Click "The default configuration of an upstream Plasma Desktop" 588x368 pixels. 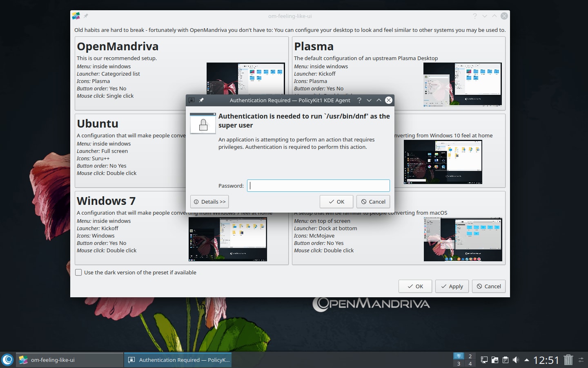point(366,58)
